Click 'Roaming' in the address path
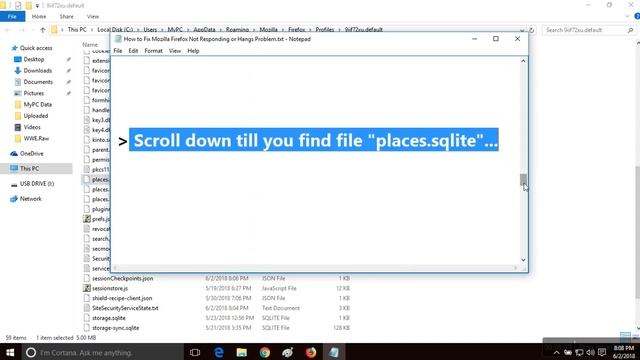The height and width of the screenshot is (360, 640). point(237,30)
